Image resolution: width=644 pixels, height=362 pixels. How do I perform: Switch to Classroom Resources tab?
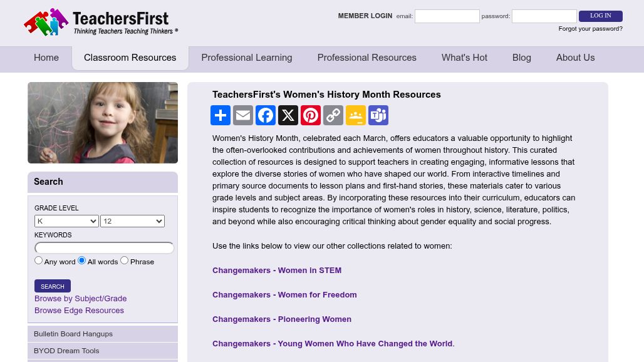click(x=130, y=58)
